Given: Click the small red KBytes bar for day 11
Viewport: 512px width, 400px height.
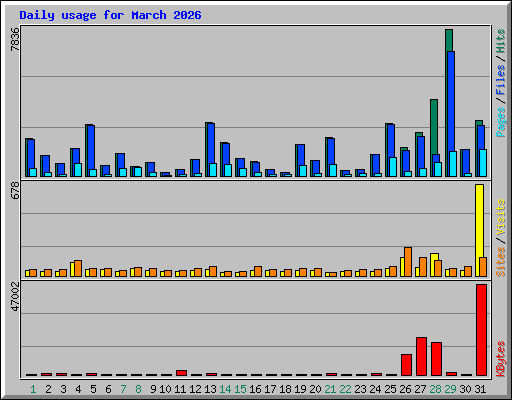Looking at the screenshot, I should (181, 373).
